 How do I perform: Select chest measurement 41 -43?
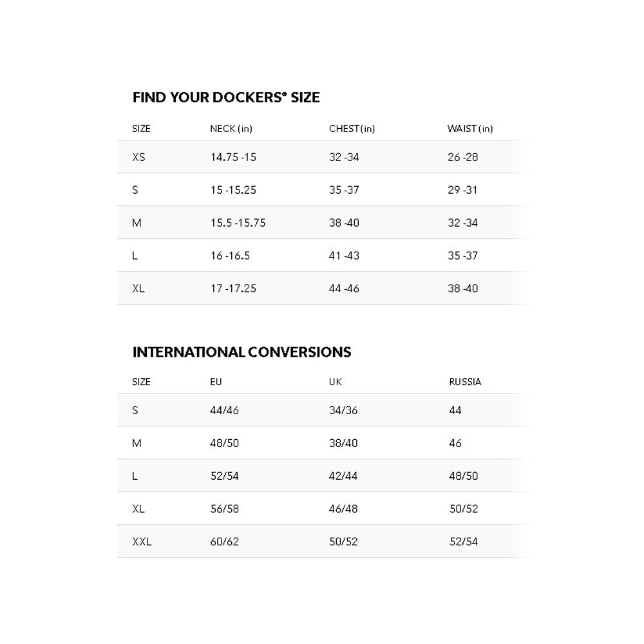point(344,256)
